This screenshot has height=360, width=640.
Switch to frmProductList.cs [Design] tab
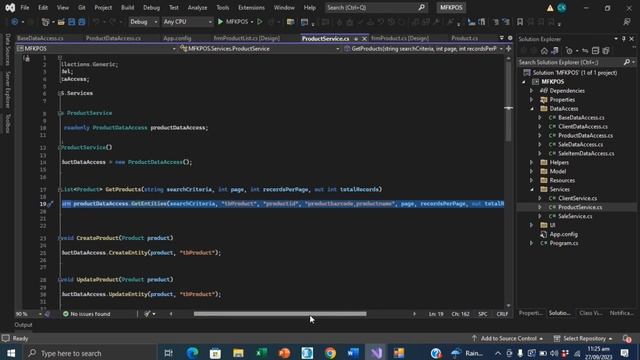click(x=247, y=38)
